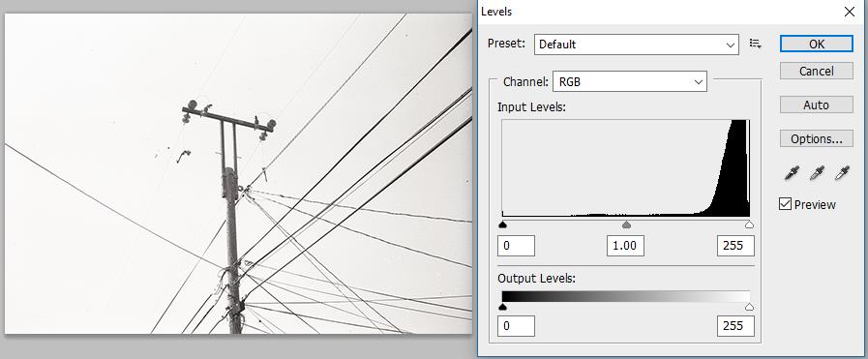Image resolution: width=868 pixels, height=359 pixels.
Task: Grab the output white level slider
Action: click(750, 307)
